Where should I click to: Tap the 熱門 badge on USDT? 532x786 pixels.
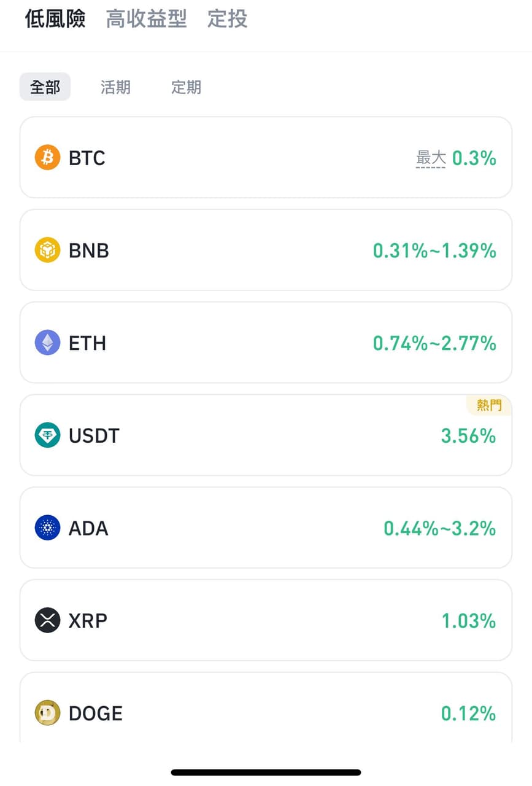[x=489, y=405]
